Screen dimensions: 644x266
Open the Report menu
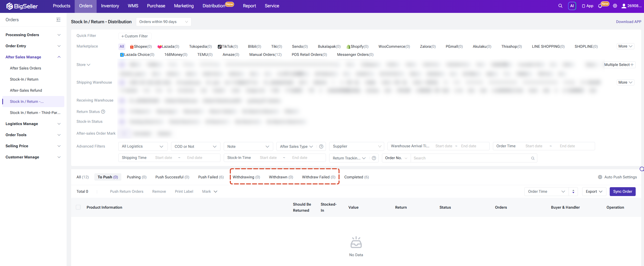tap(249, 6)
